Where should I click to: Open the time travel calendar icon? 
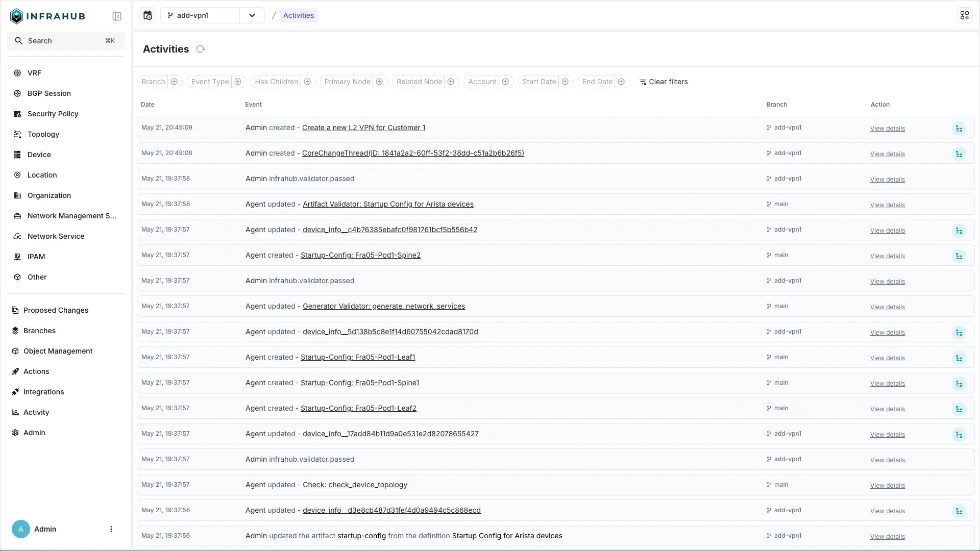[148, 15]
